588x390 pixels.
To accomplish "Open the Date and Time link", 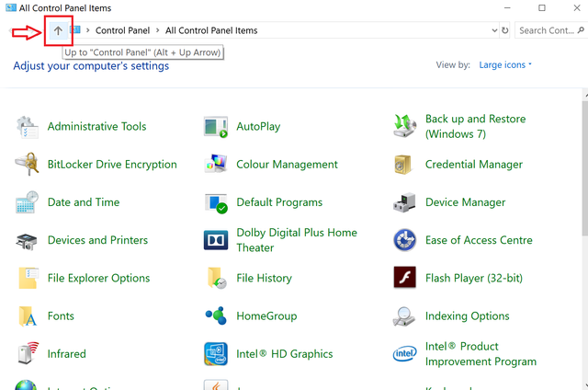I will [83, 202].
